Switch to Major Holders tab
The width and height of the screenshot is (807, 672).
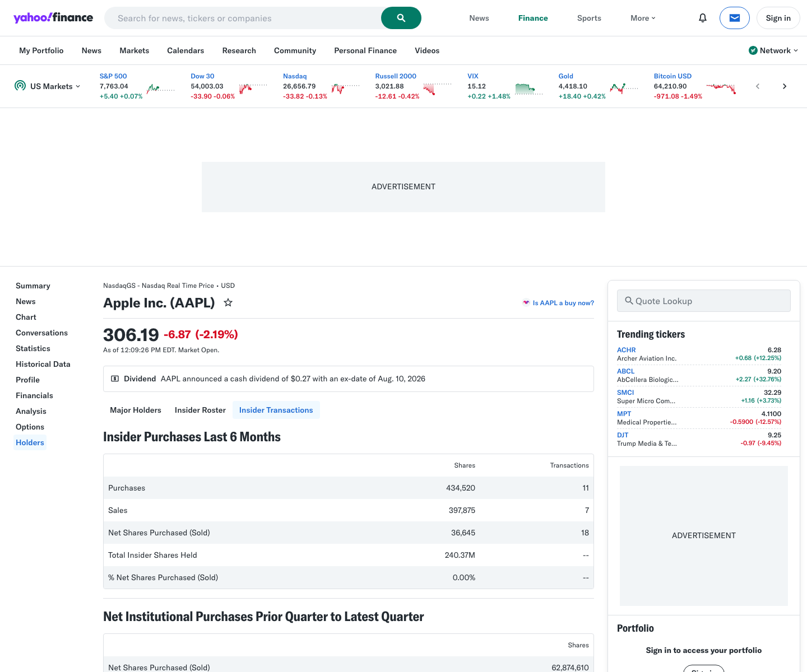pyautogui.click(x=136, y=410)
